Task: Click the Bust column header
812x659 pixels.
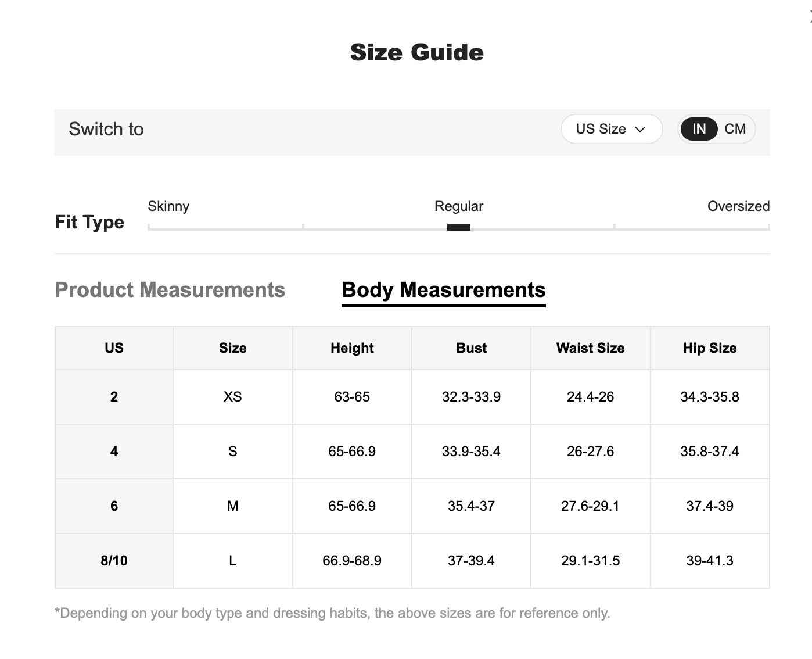Action: pyautogui.click(x=471, y=348)
